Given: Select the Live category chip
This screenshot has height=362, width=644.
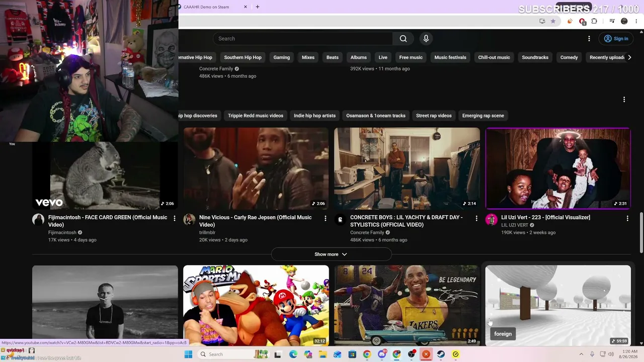Looking at the screenshot, I should [x=383, y=57].
